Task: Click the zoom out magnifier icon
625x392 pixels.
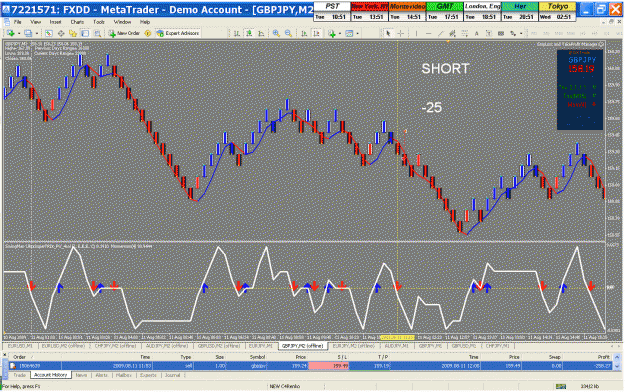Action: tap(288, 33)
